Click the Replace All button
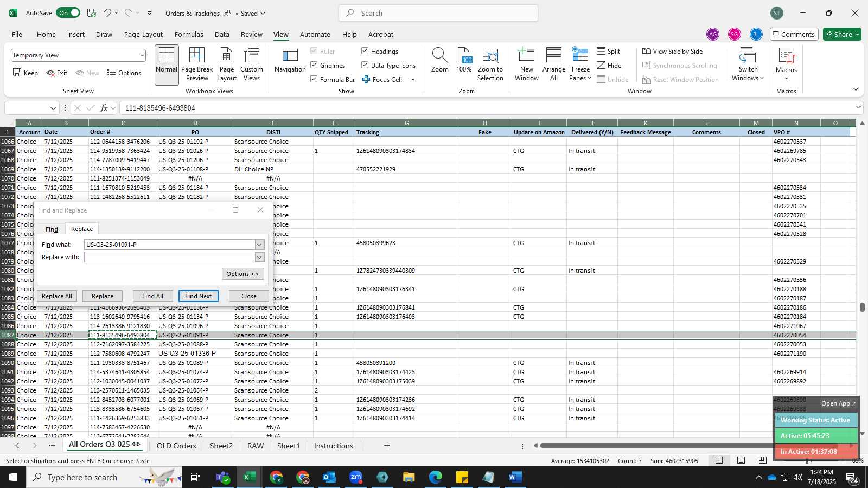 pyautogui.click(x=57, y=296)
